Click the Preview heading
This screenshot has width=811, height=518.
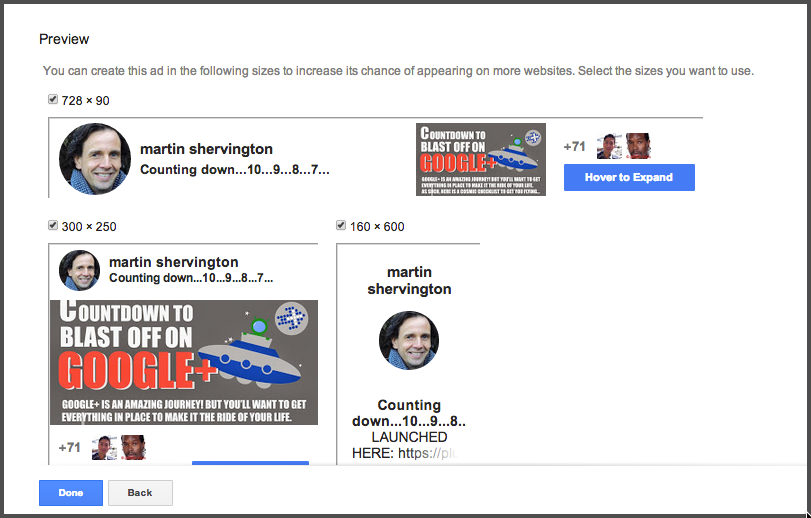64,39
